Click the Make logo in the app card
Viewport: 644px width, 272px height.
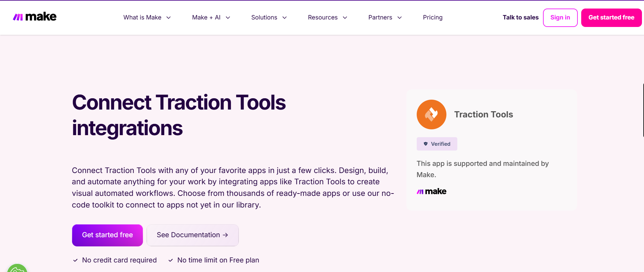(x=431, y=191)
